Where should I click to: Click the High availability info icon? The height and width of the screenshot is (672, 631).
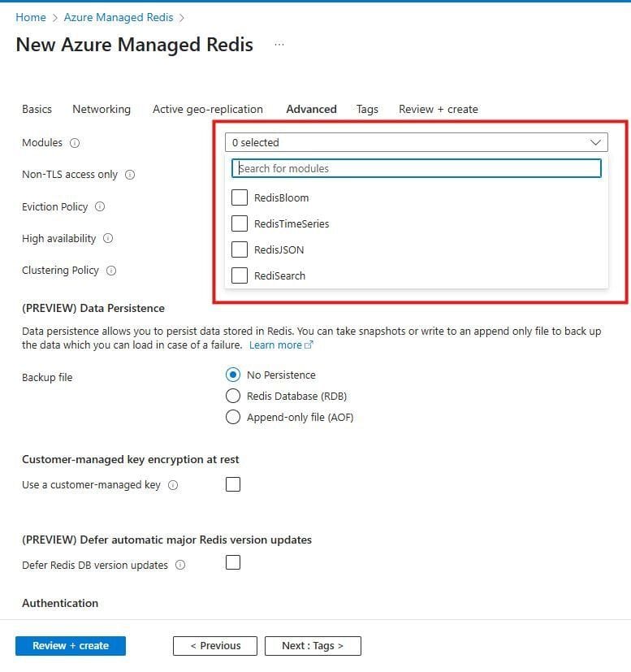[108, 238]
